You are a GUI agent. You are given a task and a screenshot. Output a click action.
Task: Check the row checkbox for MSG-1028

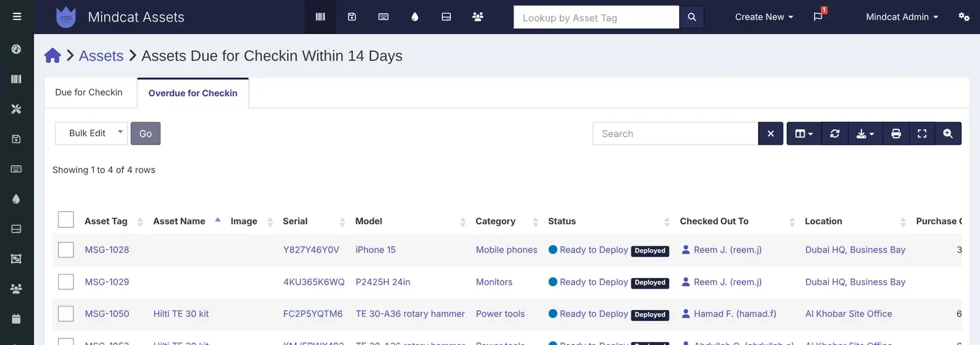66,249
